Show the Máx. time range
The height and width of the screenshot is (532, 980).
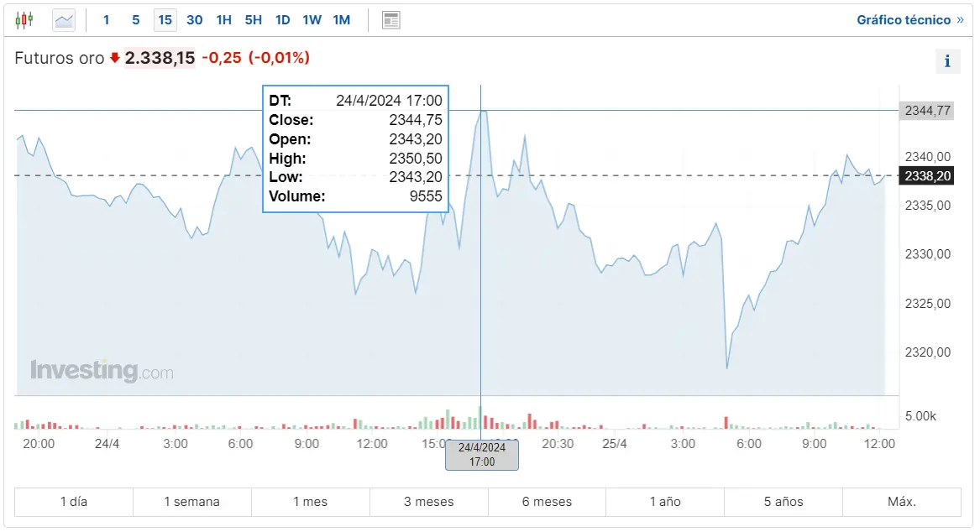tap(901, 502)
